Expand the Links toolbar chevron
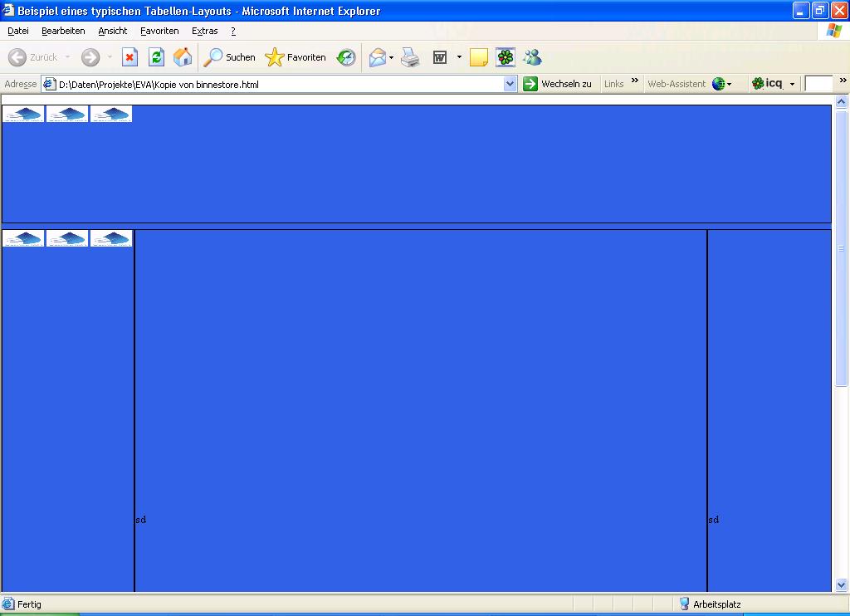This screenshot has width=850, height=616. 635,81
